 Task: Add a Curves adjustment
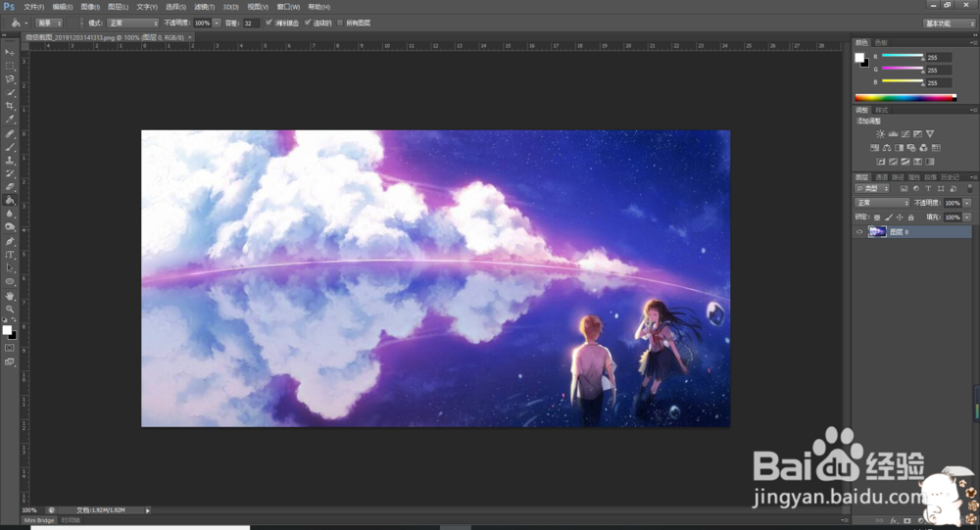pyautogui.click(x=905, y=134)
